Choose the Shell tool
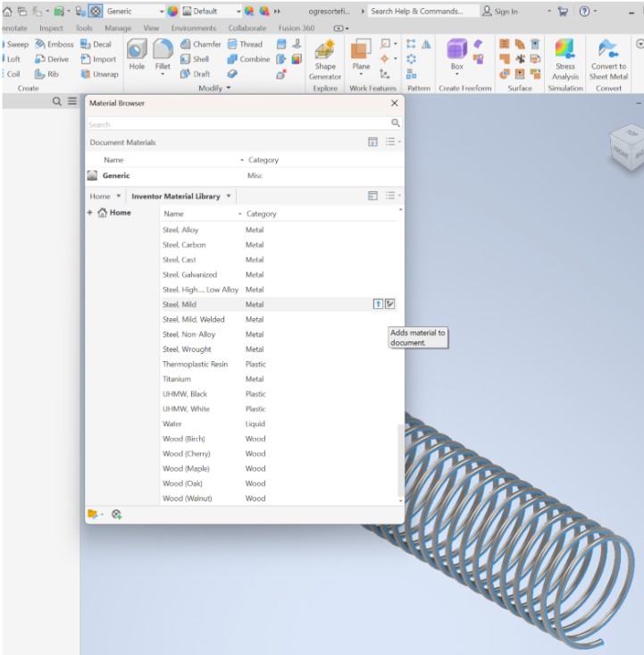The image size is (644, 655). tap(195, 59)
